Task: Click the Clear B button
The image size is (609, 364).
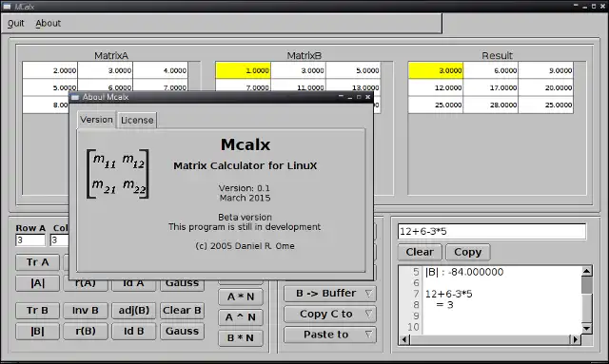Action: coord(182,311)
